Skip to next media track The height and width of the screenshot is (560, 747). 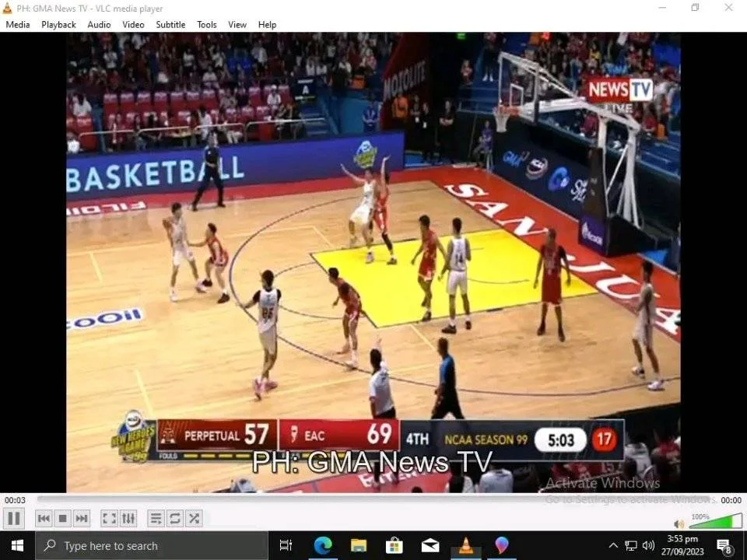[x=82, y=518]
